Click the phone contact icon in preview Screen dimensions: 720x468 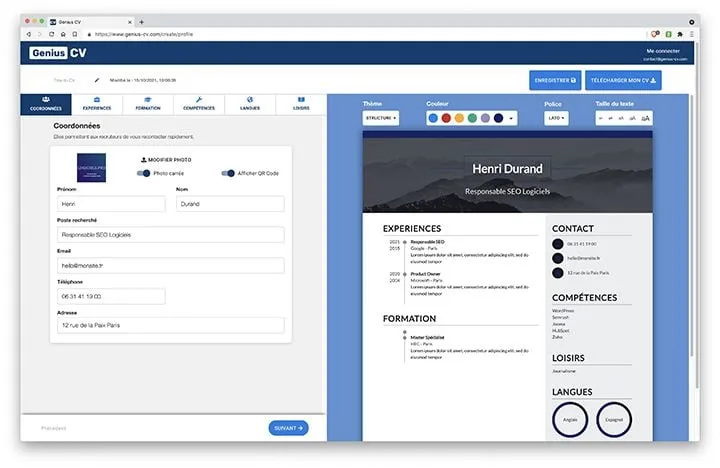(x=558, y=244)
